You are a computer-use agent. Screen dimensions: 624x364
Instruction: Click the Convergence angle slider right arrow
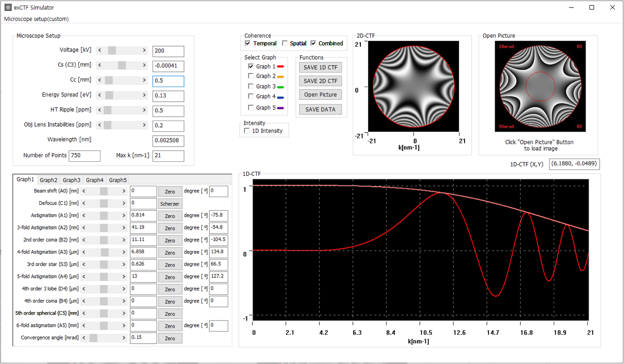tap(124, 338)
